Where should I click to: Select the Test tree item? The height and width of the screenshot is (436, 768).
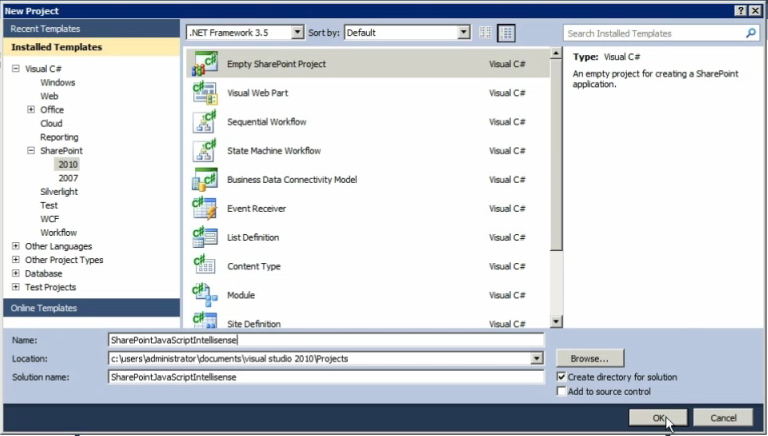point(49,205)
